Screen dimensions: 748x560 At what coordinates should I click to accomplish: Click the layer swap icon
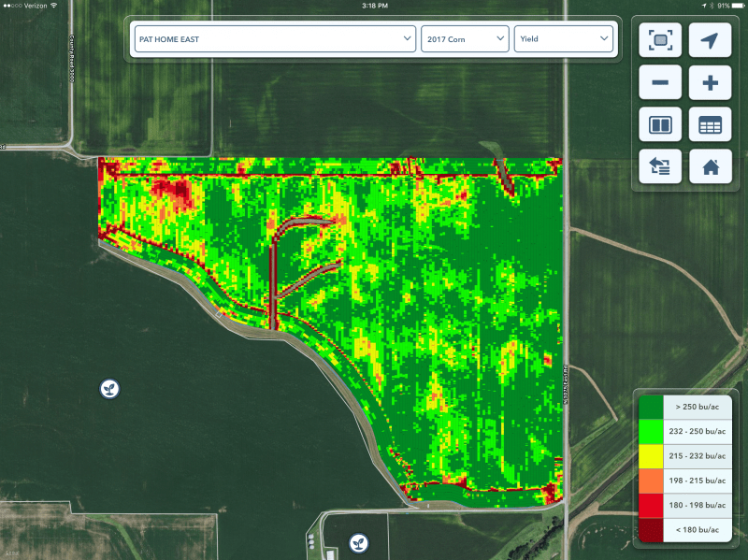660,166
